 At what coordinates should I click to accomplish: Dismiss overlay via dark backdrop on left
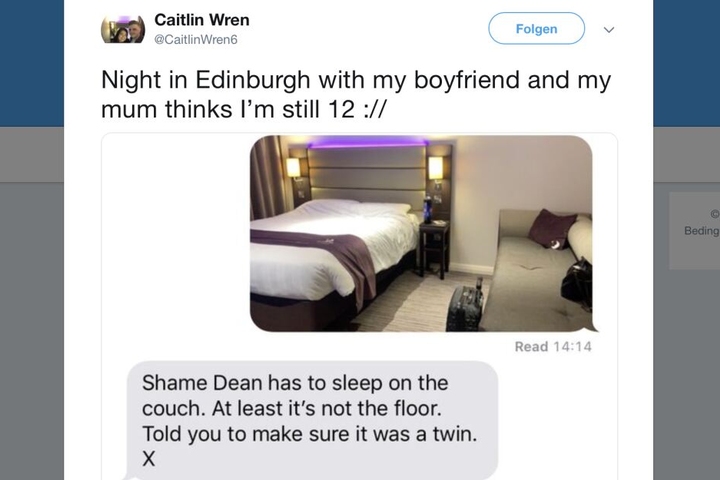pos(31,322)
